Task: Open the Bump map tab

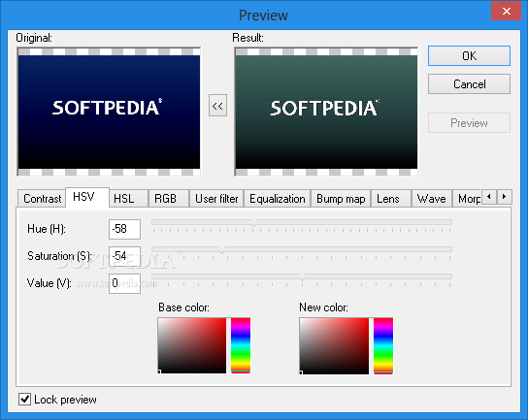Action: 341,199
